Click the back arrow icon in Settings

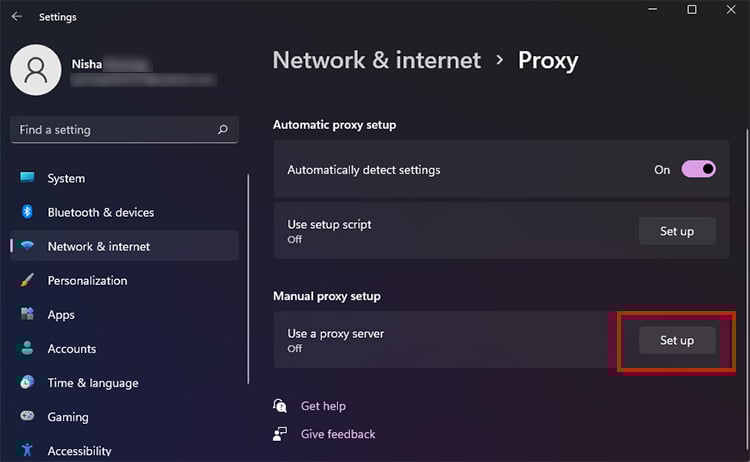[17, 17]
